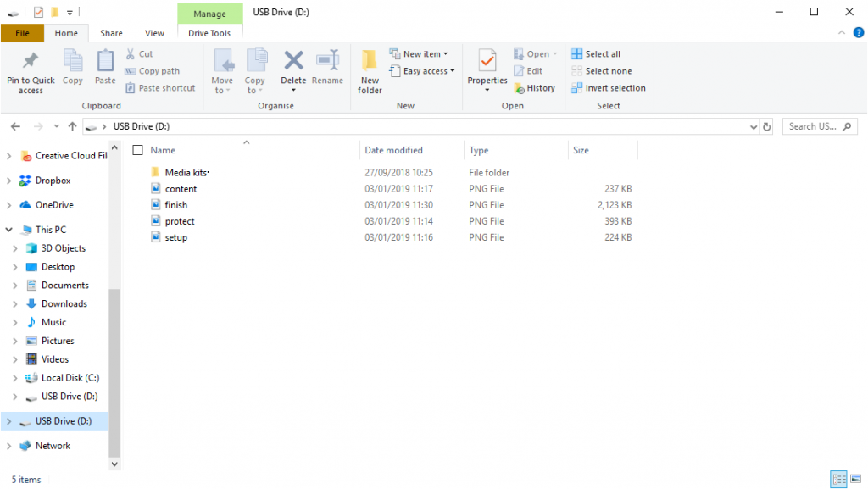Screen dimensions: 868x489
Task: Click the Cut scissors icon
Action: pos(130,53)
